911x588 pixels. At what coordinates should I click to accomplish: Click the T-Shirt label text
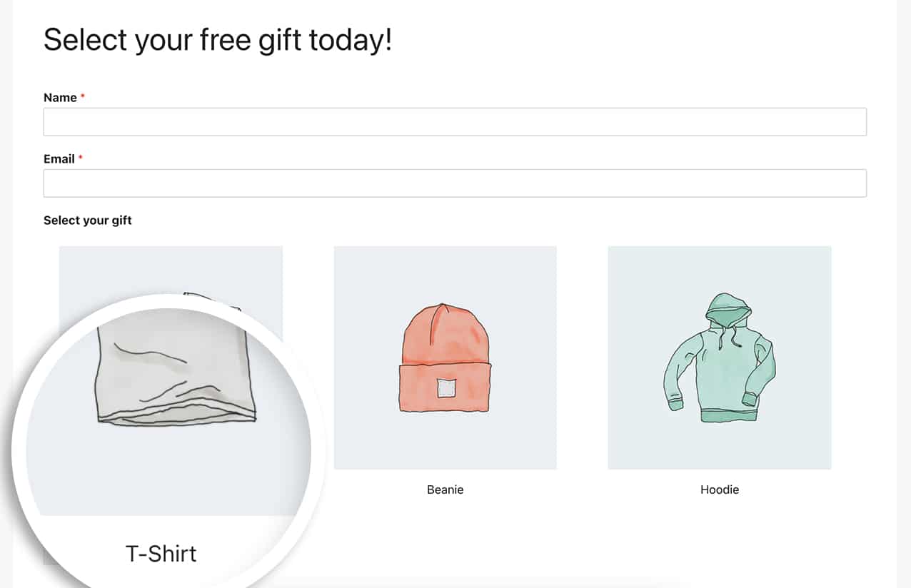[x=161, y=553]
